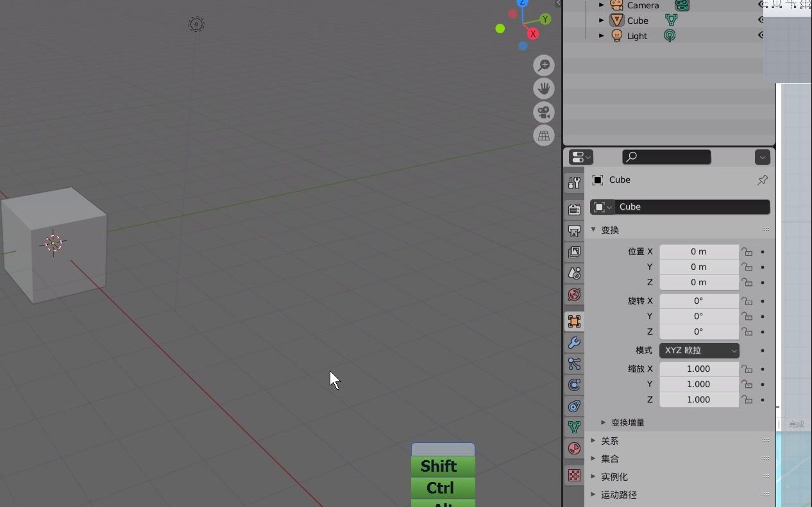Screen dimensions: 812x507
Task: Select the green Object Data properties tab
Action: point(574,427)
